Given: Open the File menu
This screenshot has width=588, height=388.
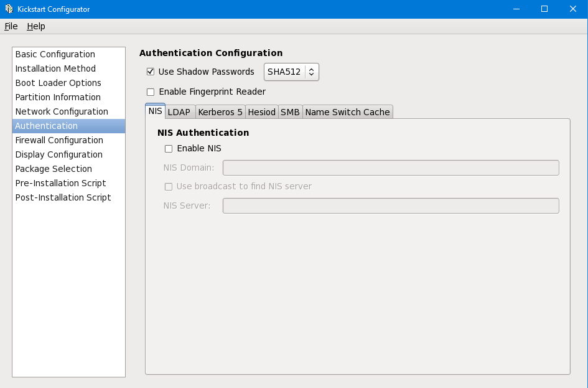Looking at the screenshot, I should pyautogui.click(x=11, y=26).
